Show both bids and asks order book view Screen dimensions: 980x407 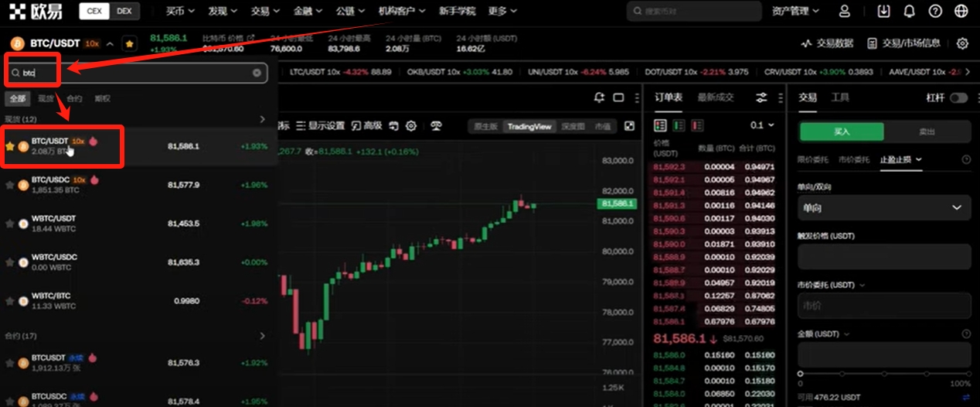(660, 125)
